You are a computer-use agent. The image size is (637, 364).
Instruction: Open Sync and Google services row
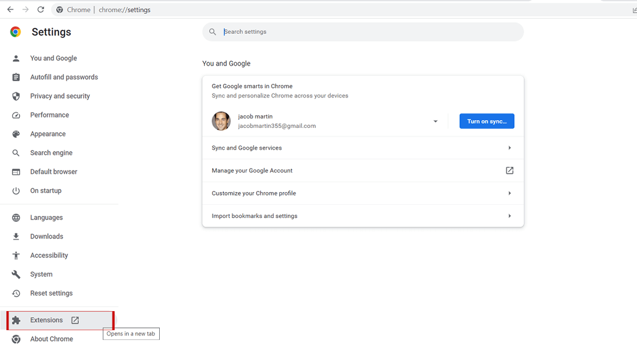pos(363,148)
